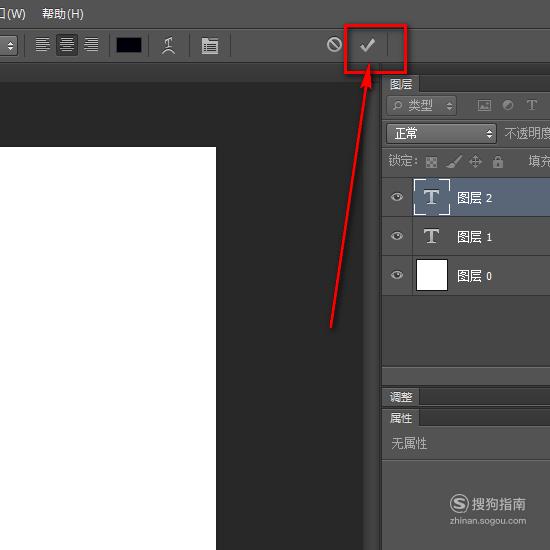The image size is (550, 550).
Task: Filter layers by adjustment layer type
Action: point(508,105)
